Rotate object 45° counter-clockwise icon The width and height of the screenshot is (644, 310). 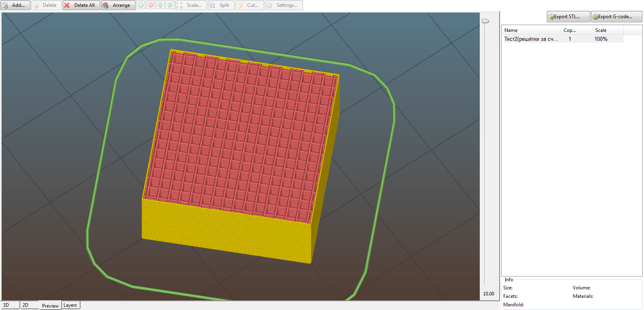pyautogui.click(x=160, y=5)
